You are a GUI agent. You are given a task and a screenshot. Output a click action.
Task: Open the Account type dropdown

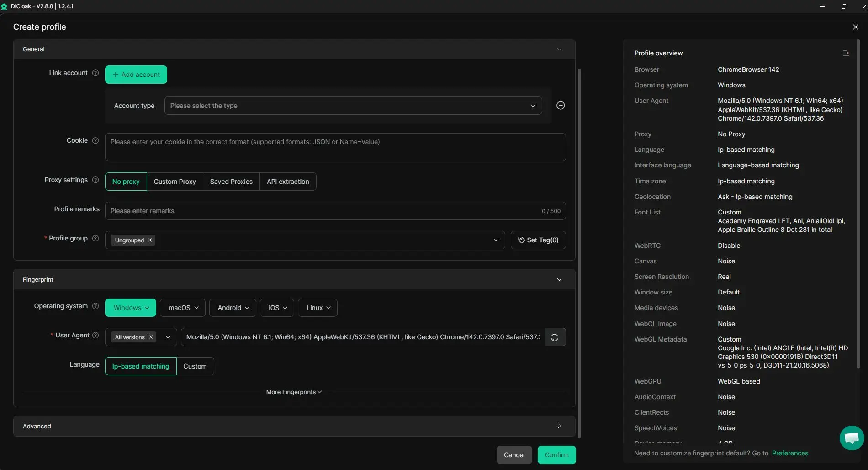coord(353,106)
